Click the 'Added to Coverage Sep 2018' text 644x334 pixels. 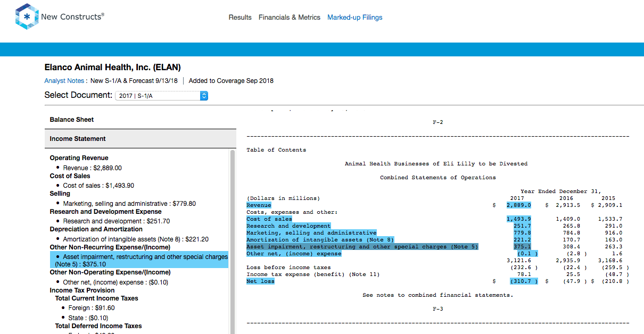[x=231, y=81]
